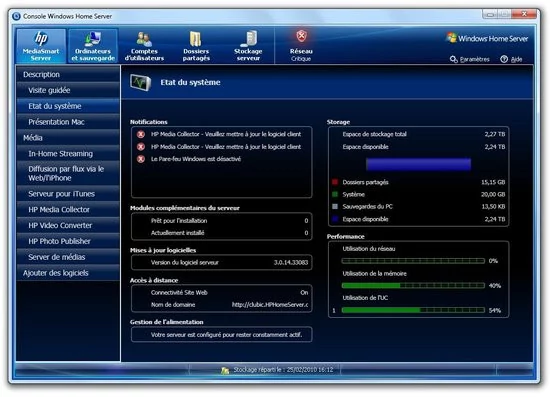Screen dimensions: 550x397
Task: Click Espace de stockage total value 2,27 TB
Action: coord(495,134)
